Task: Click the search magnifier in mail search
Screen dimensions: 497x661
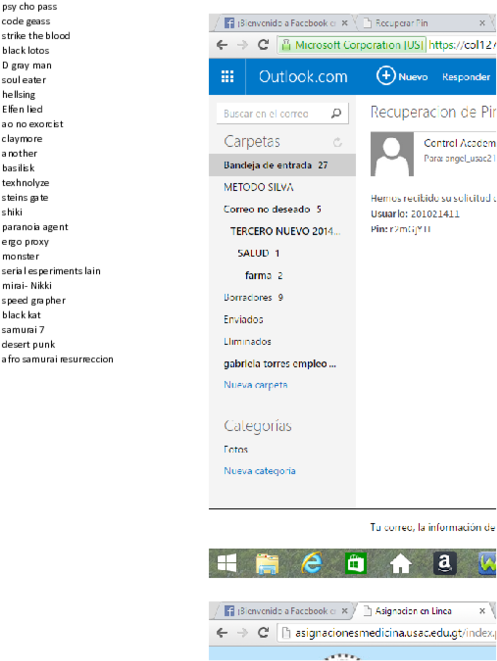Action: pyautogui.click(x=336, y=113)
